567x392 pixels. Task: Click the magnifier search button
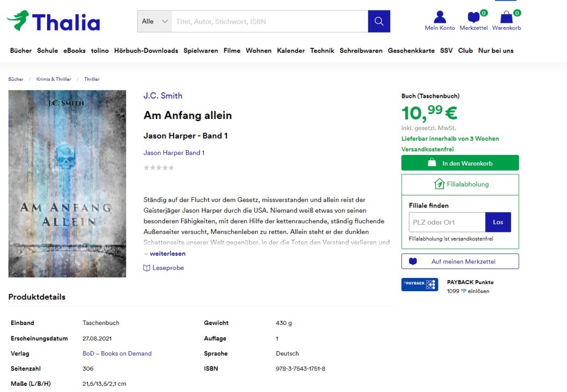[379, 21]
